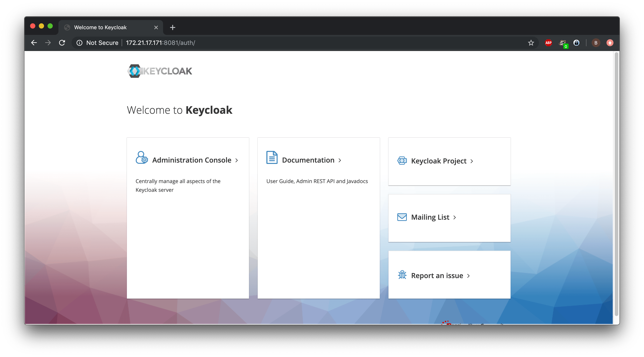This screenshot has width=644, height=357.
Task: Click the bookmark star icon
Action: 531,43
